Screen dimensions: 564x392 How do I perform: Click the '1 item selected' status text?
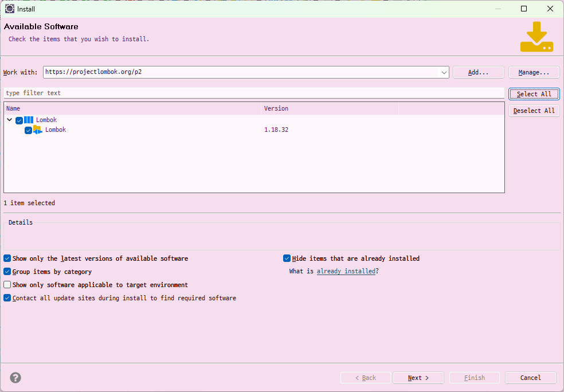click(x=29, y=203)
